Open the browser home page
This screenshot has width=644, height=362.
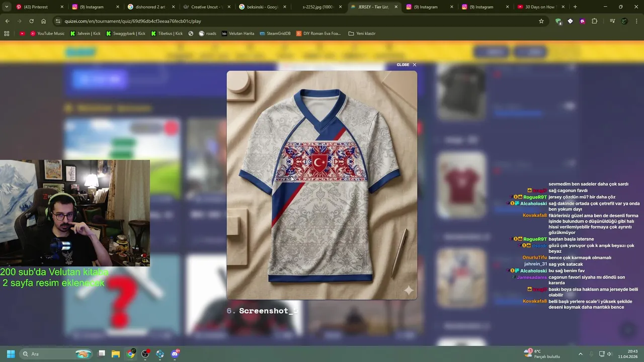pyautogui.click(x=43, y=21)
